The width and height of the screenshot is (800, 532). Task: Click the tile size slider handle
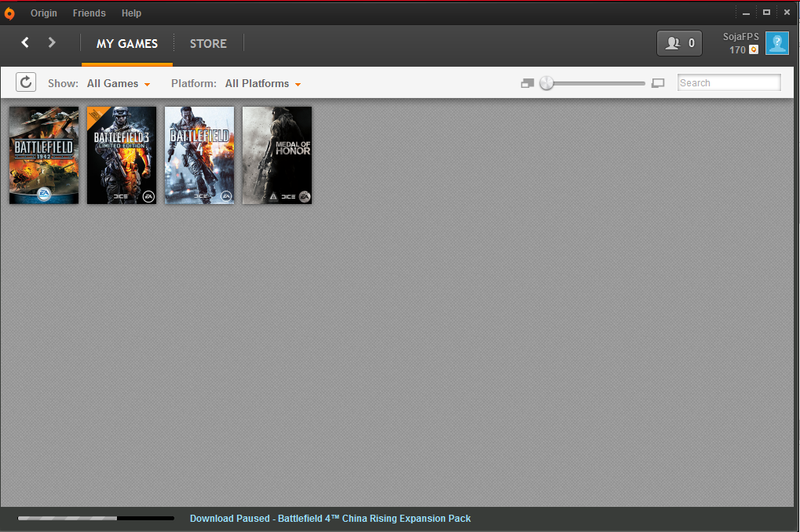(x=546, y=82)
